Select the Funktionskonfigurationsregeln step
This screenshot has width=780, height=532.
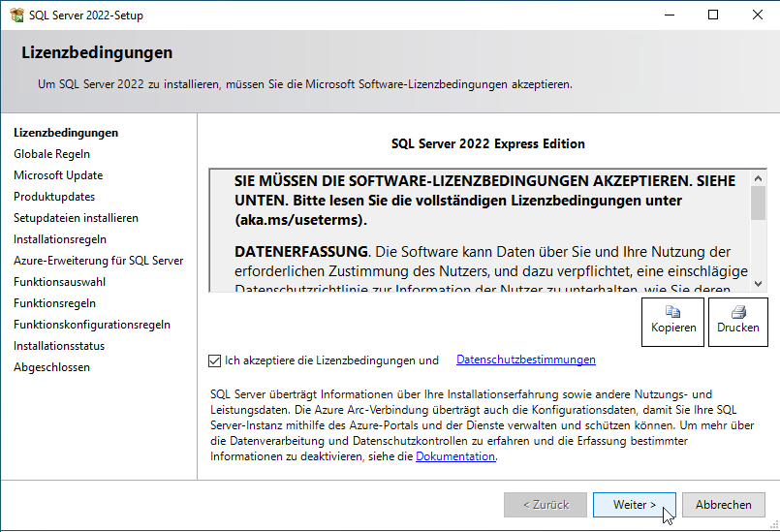point(92,325)
